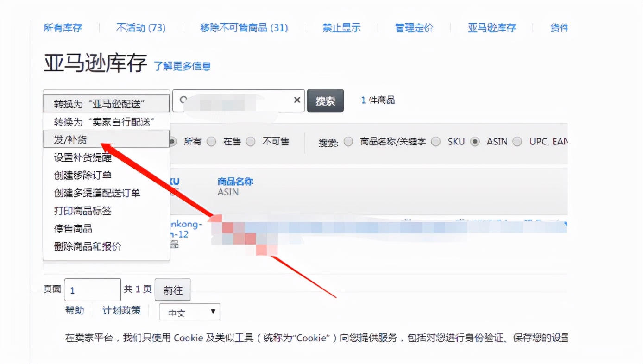The height and width of the screenshot is (364, 643).
Task: Click the 前往 go button
Action: click(x=172, y=289)
